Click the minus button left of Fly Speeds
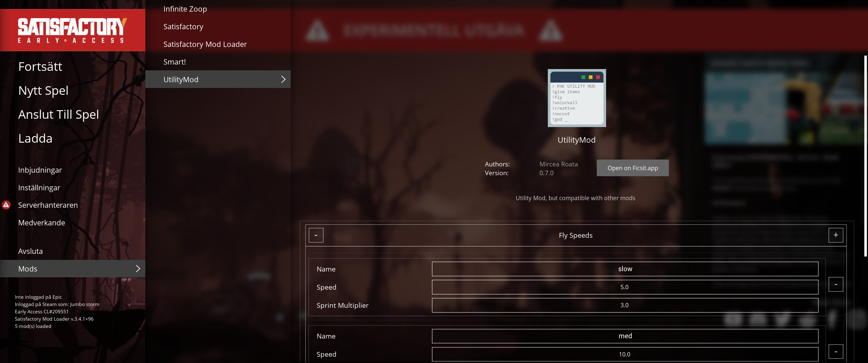This screenshot has height=363, width=868. pyautogui.click(x=316, y=235)
